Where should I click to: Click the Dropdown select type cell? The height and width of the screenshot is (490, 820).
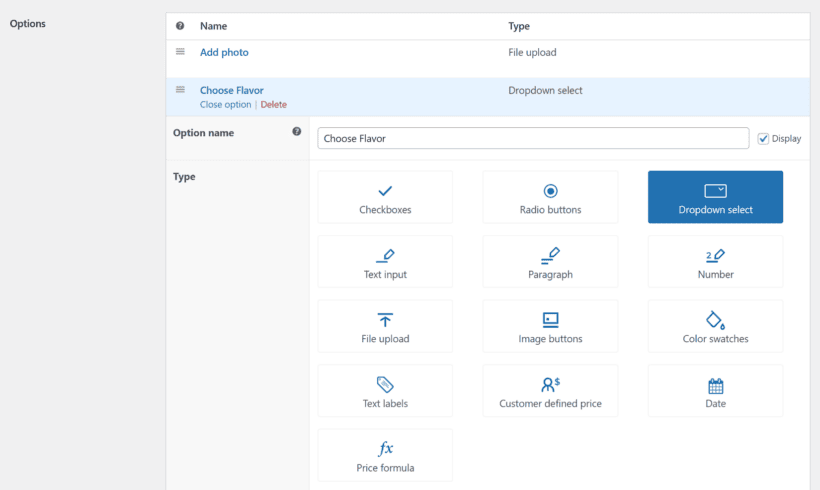pos(545,90)
